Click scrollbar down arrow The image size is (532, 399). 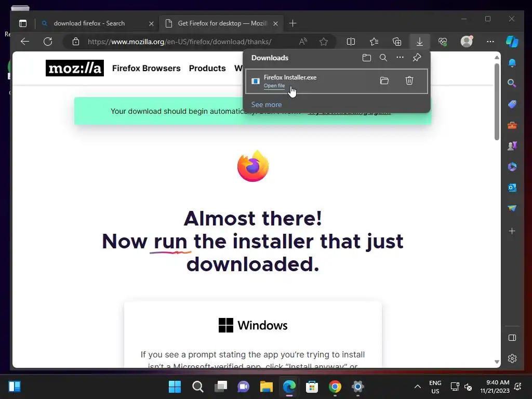tap(497, 362)
